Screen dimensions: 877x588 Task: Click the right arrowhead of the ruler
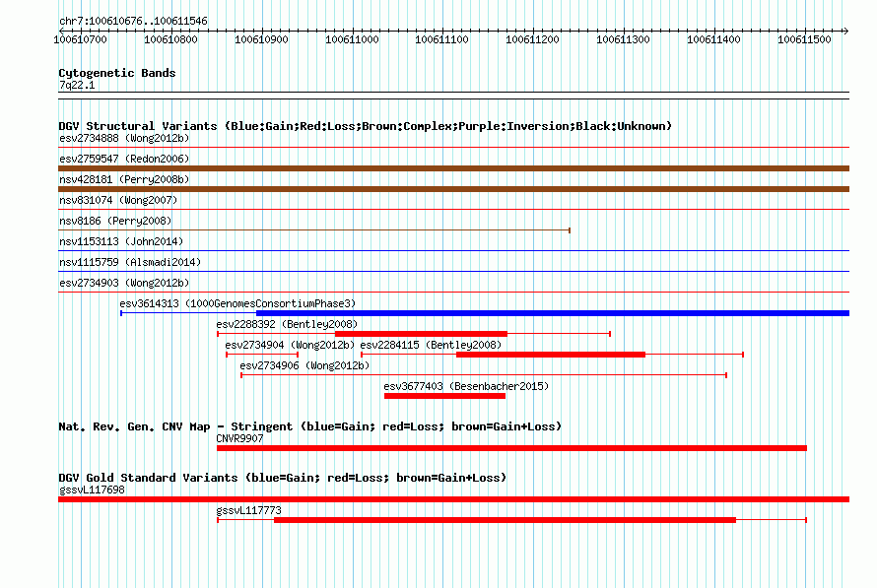coord(846,31)
